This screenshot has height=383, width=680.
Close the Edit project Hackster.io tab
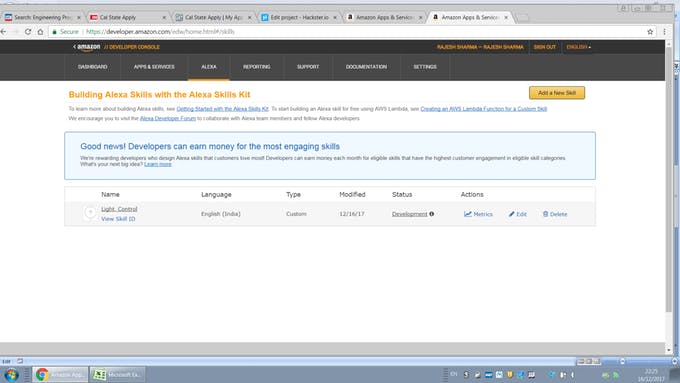[335, 17]
